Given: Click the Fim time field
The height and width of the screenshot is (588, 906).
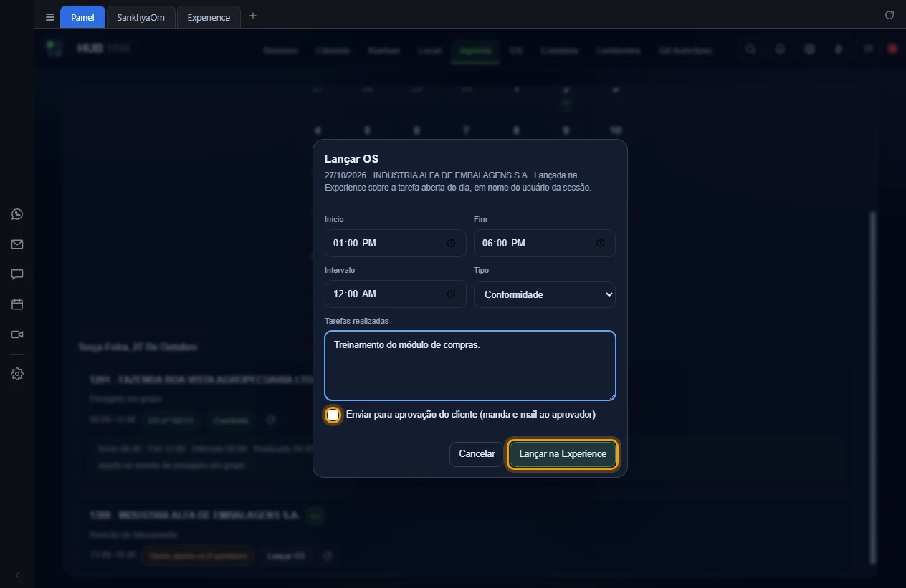Looking at the screenshot, I should point(544,243).
